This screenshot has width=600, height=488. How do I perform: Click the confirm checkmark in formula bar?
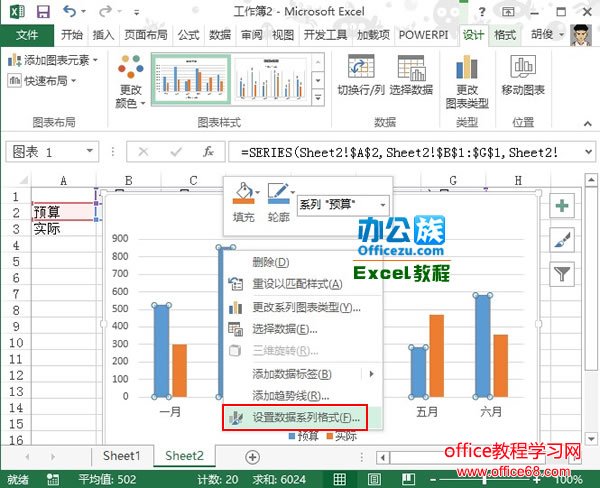(x=176, y=152)
